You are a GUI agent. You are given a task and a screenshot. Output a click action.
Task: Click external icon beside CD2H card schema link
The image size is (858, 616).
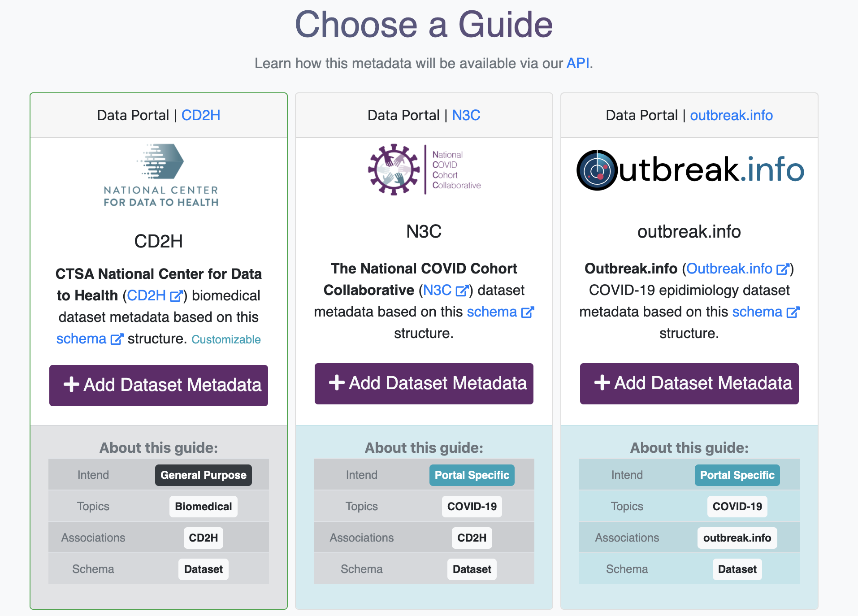coord(117,339)
